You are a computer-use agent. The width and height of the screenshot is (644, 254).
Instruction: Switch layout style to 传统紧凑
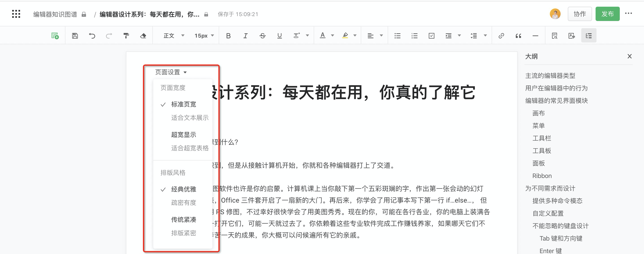(184, 220)
